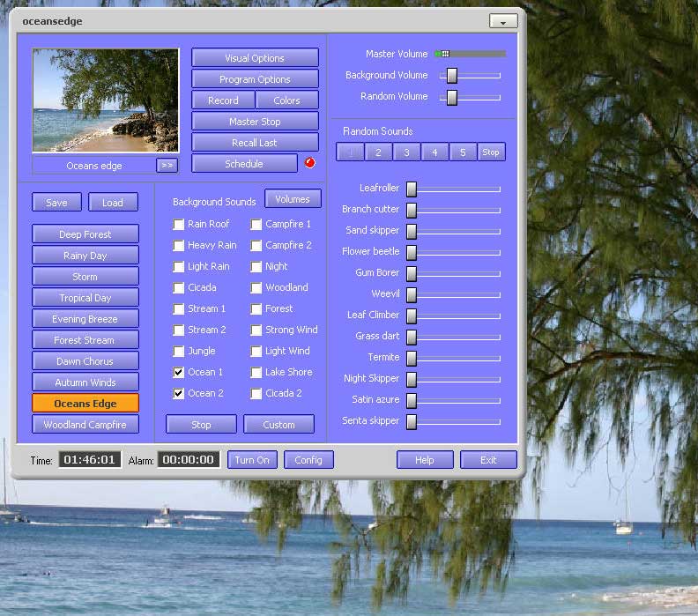This screenshot has height=616, width=698.
Task: Select the Woodland Campfire preset
Action: [x=85, y=425]
